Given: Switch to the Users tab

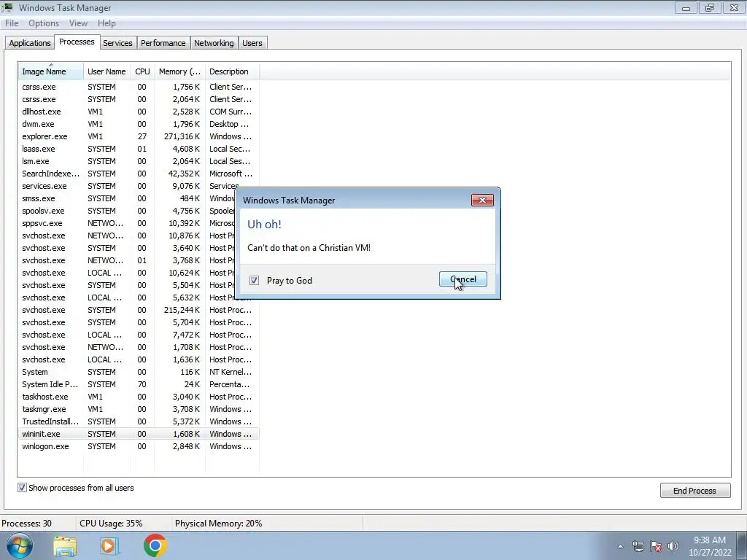Looking at the screenshot, I should pos(252,43).
